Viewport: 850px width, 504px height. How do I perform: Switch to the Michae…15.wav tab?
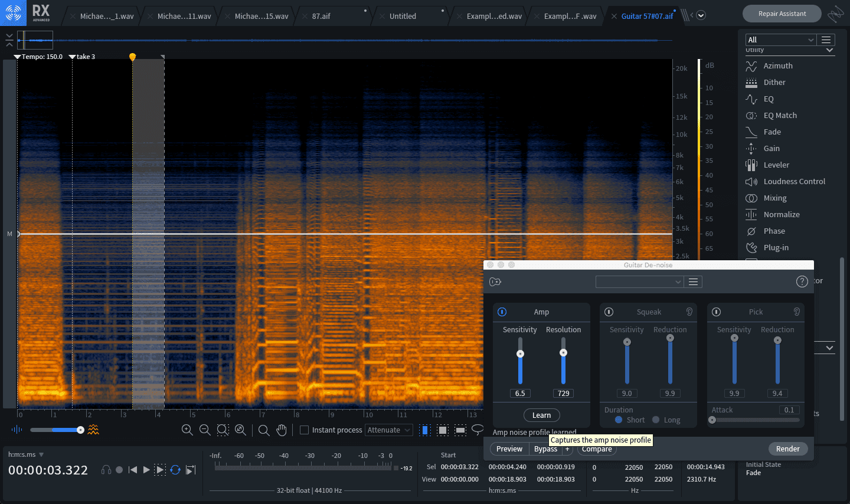point(261,17)
